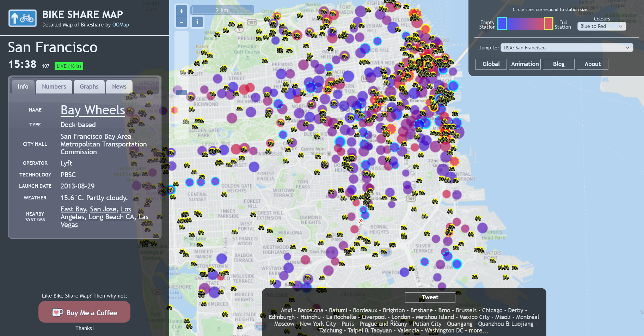Click the Tweet button
The image size is (644, 336).
coord(430,297)
